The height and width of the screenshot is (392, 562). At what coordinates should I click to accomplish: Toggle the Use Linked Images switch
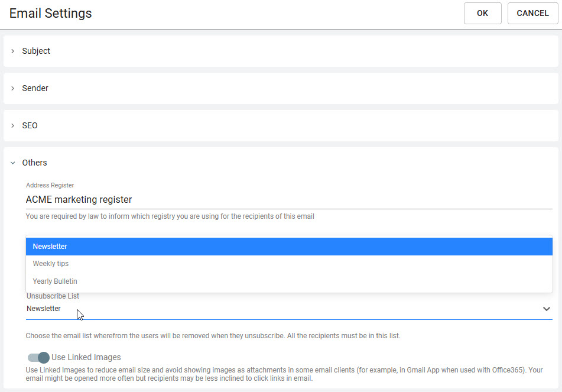coord(38,357)
